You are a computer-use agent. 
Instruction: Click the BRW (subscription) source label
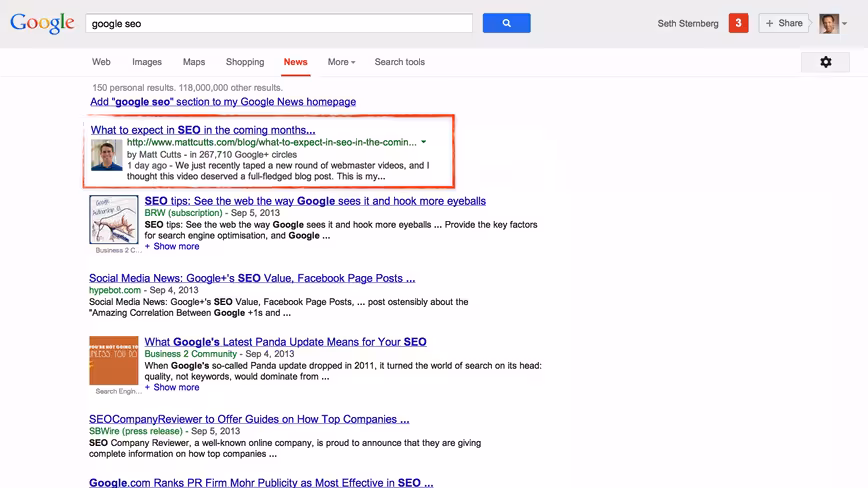coord(183,213)
